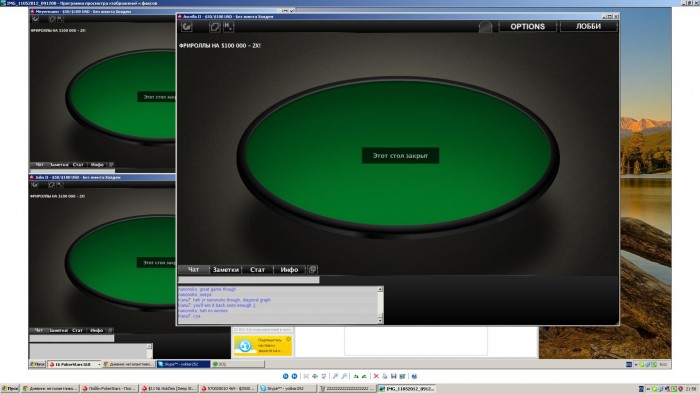Open image for editing via toolbar icon
700x394 pixels.
pos(402,376)
